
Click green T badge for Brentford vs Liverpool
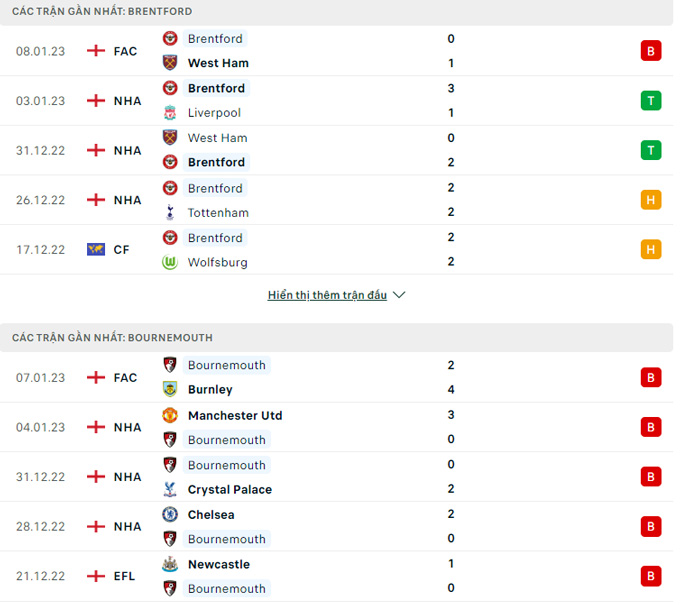pyautogui.click(x=651, y=100)
